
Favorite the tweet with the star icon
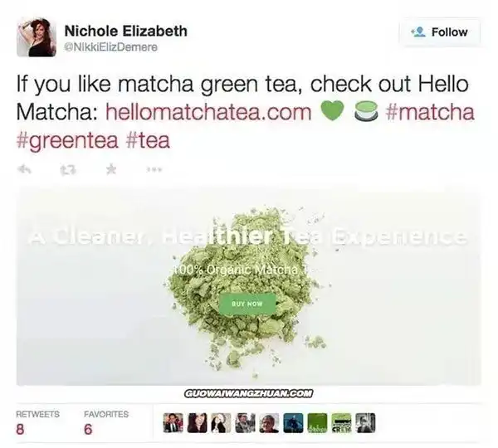[111, 169]
